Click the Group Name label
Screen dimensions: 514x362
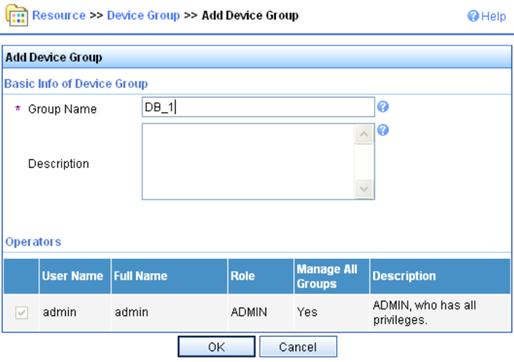[62, 109]
